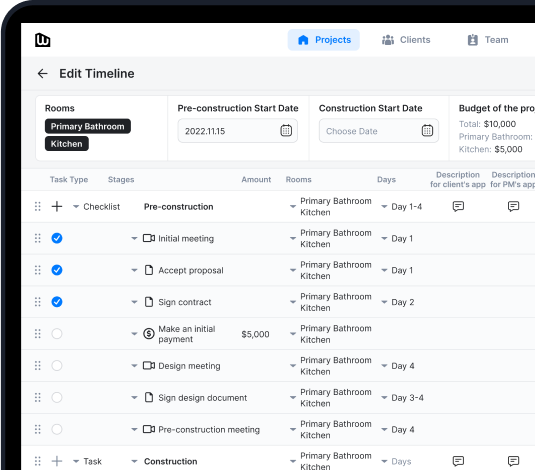Expand the Checklist task type dropdown
535x470 pixels.
[76, 206]
